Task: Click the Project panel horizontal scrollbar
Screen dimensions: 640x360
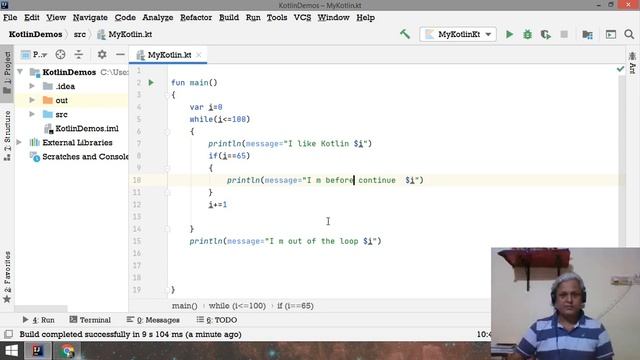Action: pos(41,309)
